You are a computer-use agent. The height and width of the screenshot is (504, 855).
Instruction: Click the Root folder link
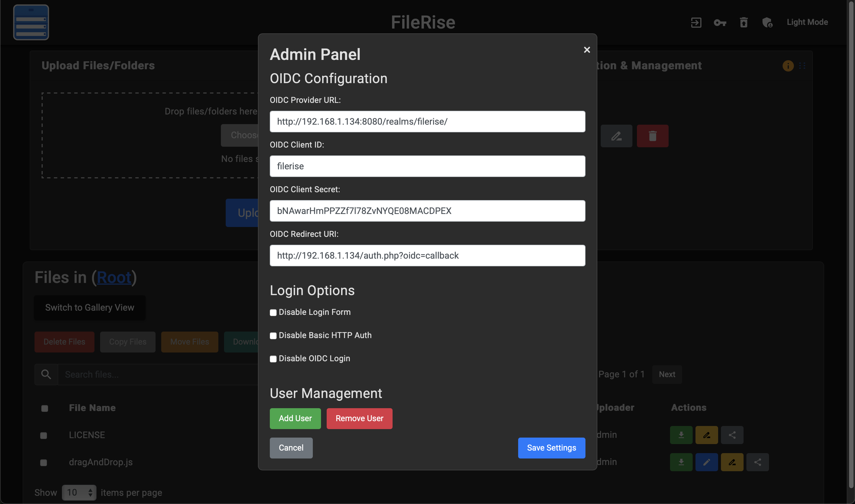coord(114,278)
